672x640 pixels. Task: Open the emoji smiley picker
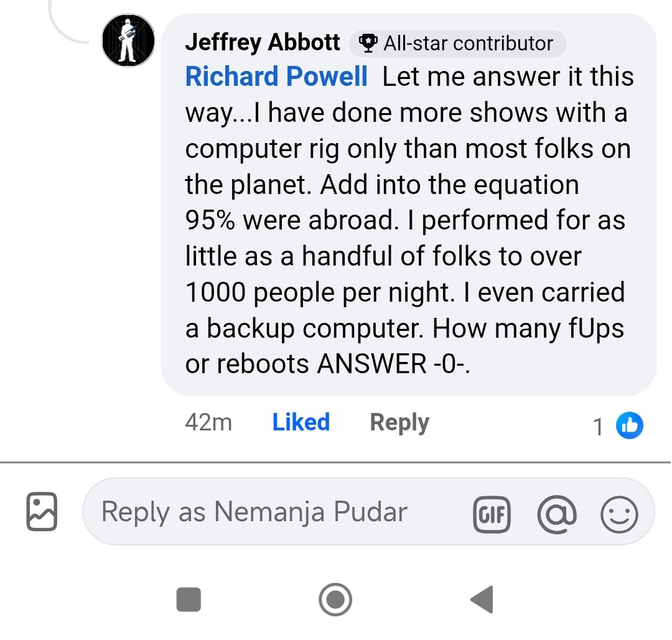(x=619, y=514)
